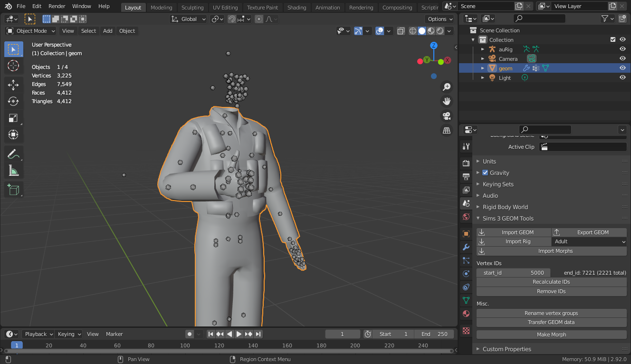
Task: Activate the Annotate pencil tool
Action: (14, 154)
